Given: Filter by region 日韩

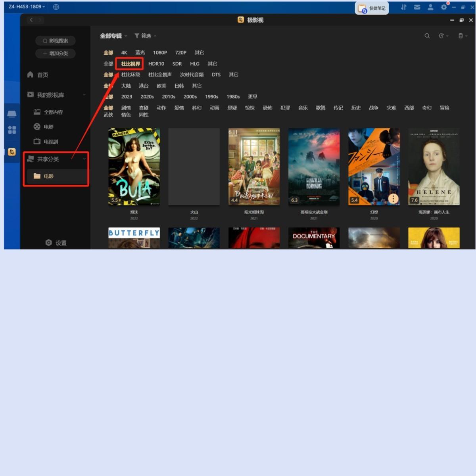Looking at the screenshot, I should 179,86.
